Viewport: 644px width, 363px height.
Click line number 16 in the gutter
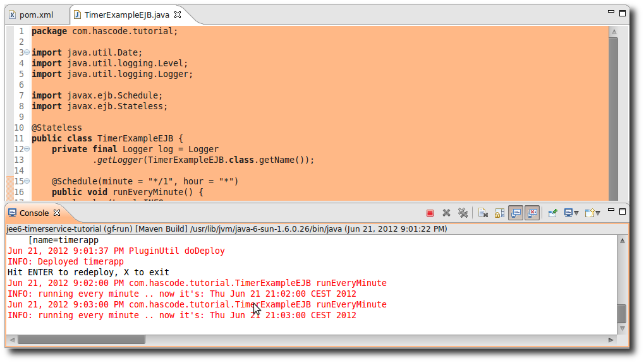[x=20, y=192]
